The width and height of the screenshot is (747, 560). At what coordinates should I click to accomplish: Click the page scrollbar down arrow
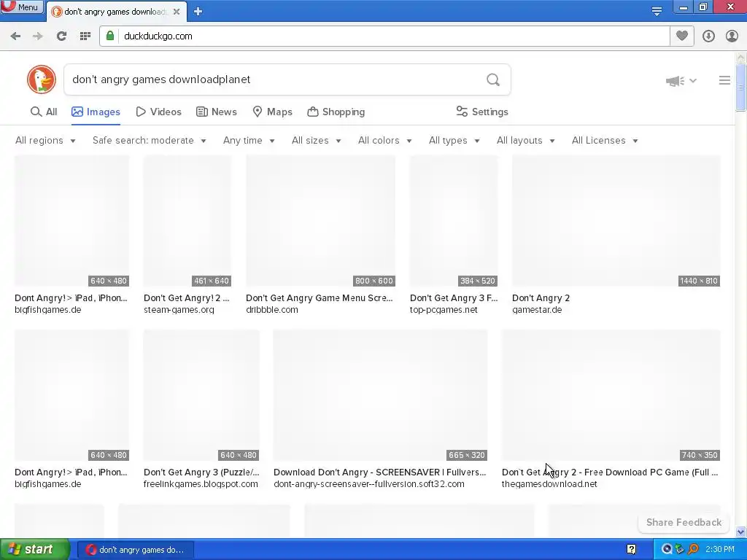pos(741,532)
